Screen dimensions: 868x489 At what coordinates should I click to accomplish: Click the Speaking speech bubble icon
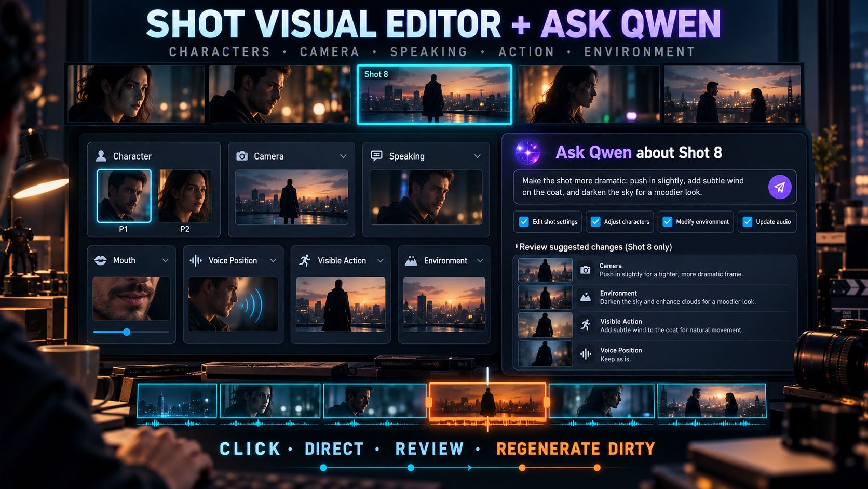click(x=377, y=156)
